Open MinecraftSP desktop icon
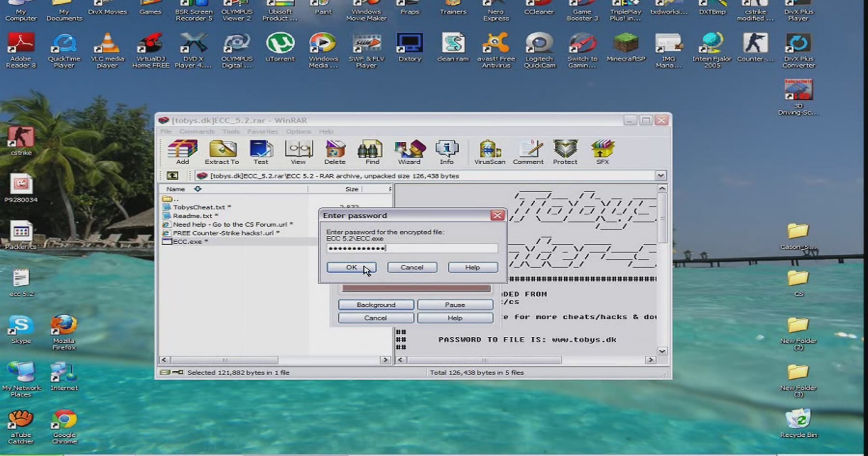 click(626, 47)
